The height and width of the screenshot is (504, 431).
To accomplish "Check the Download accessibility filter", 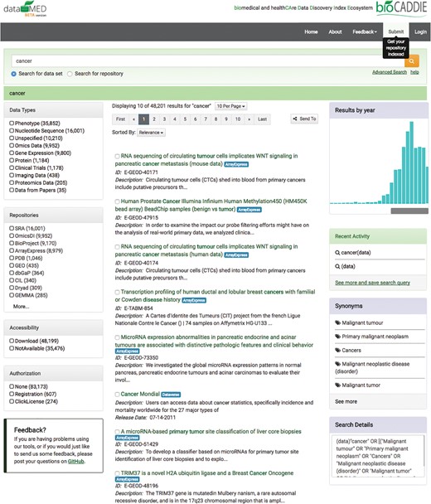I will [12, 341].
